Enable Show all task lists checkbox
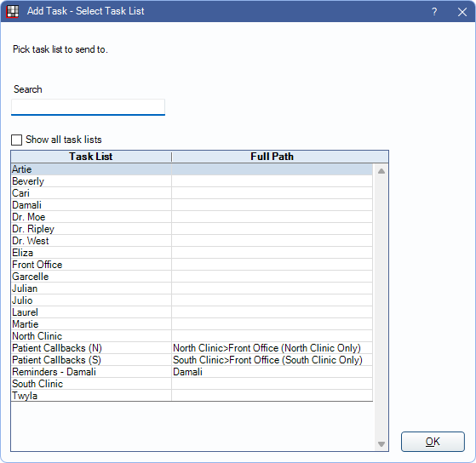 (x=16, y=140)
